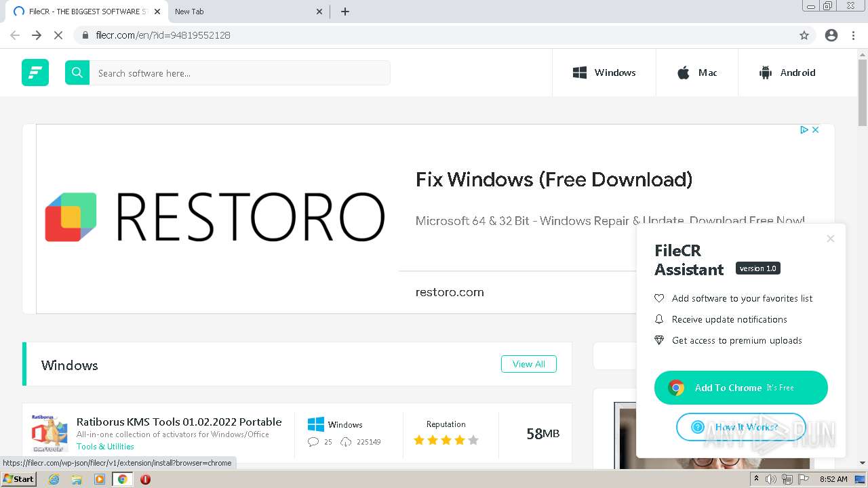Open the media player taskbar icon
The image size is (868, 488).
(x=100, y=479)
